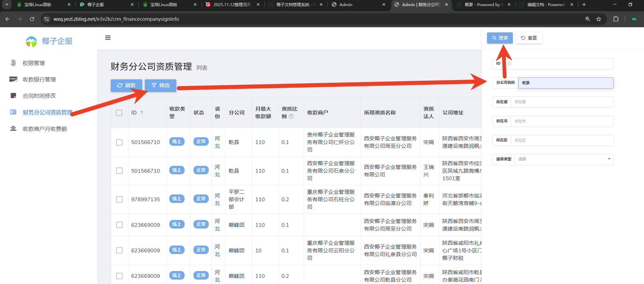Screen dimensions: 644x284
Task: Check the row with 仁怀分公司 merchant
Action: pyautogui.click(x=119, y=142)
